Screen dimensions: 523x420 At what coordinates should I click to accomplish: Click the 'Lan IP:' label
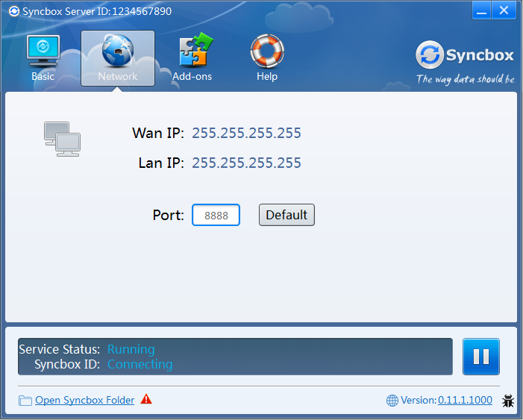(161, 163)
